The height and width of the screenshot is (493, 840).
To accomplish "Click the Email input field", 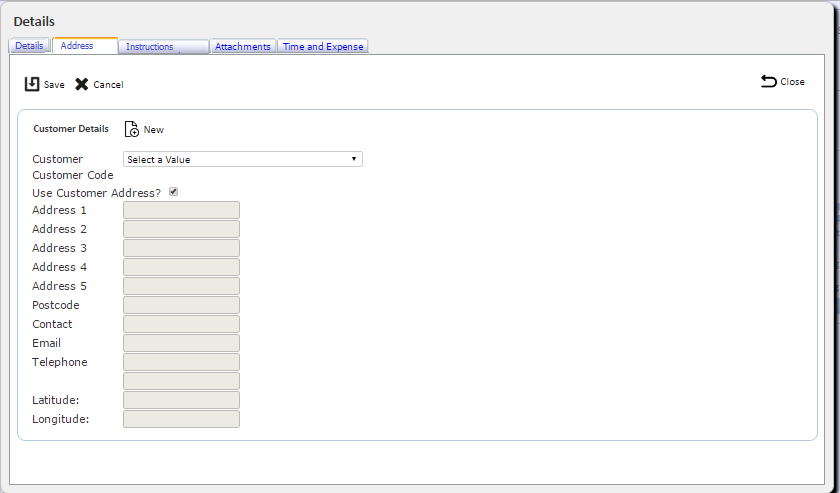I will tap(182, 343).
